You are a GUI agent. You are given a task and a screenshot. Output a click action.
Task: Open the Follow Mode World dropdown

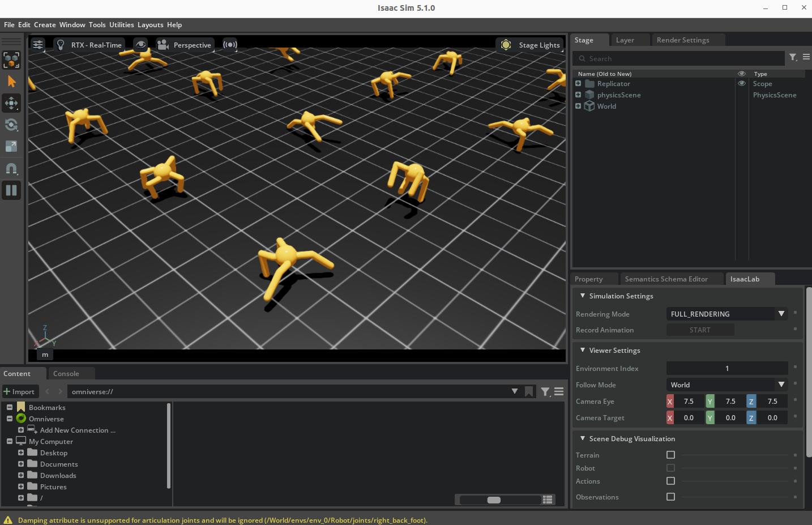pyautogui.click(x=727, y=385)
